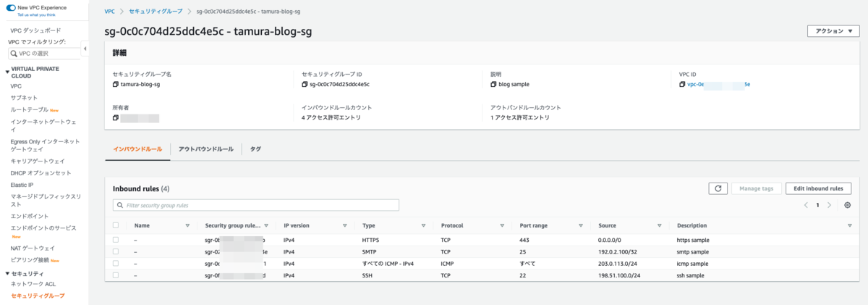Open the vpc-0e VPC ID link

[718, 84]
